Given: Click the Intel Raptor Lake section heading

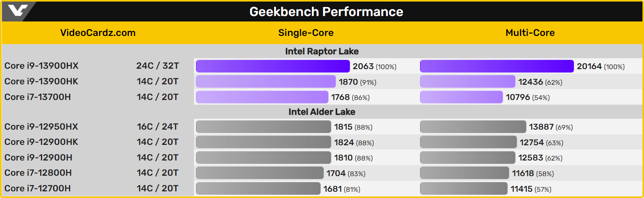Looking at the screenshot, I should (x=322, y=51).
